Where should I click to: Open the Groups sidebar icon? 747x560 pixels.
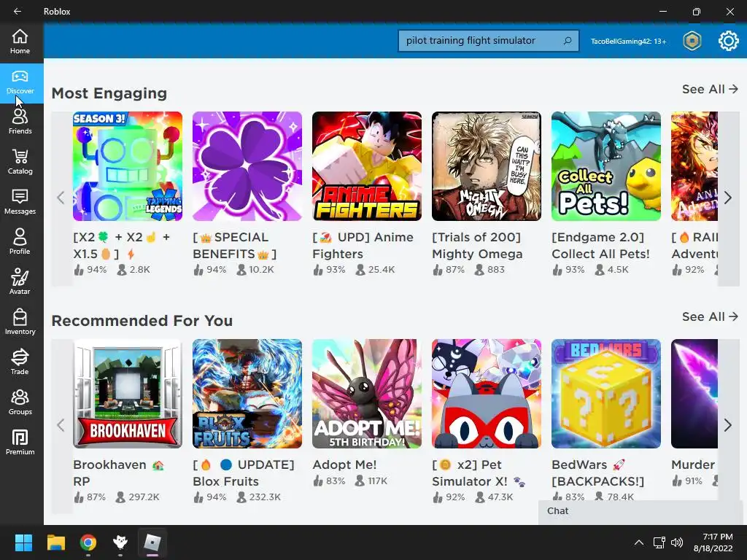pos(20,402)
